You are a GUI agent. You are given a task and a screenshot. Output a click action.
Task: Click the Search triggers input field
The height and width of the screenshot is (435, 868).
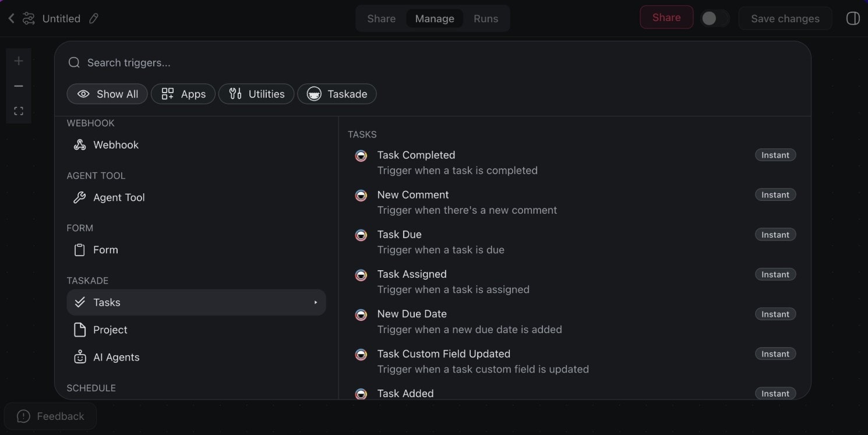click(408, 62)
